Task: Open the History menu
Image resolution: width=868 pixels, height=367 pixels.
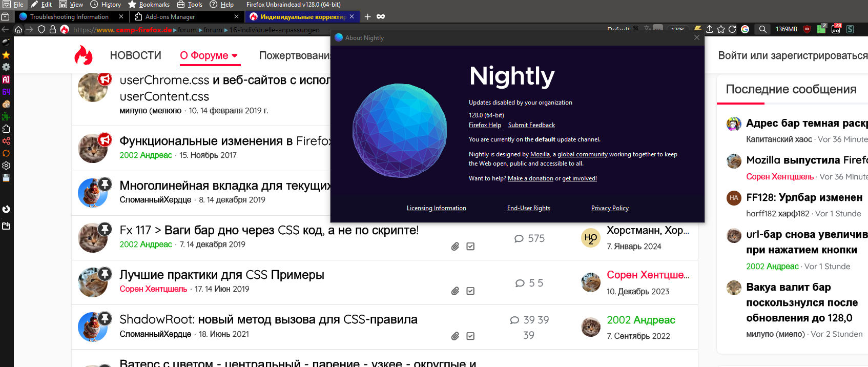Action: pyautogui.click(x=106, y=5)
